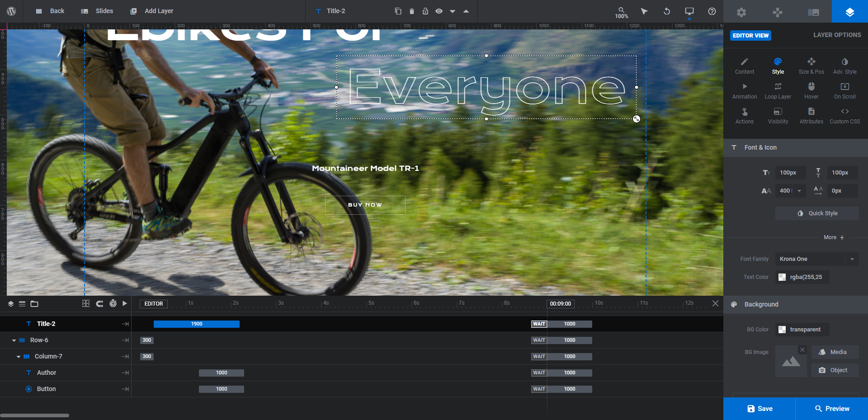The height and width of the screenshot is (420, 868).
Task: Click the Object button
Action: [x=835, y=370]
